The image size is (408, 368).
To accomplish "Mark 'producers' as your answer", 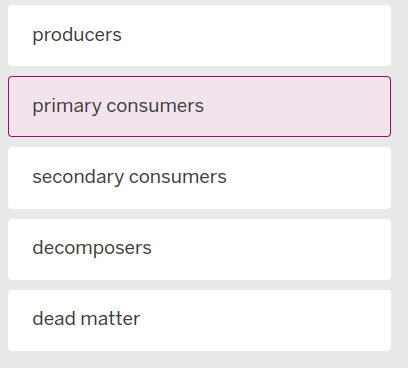I will [x=199, y=35].
